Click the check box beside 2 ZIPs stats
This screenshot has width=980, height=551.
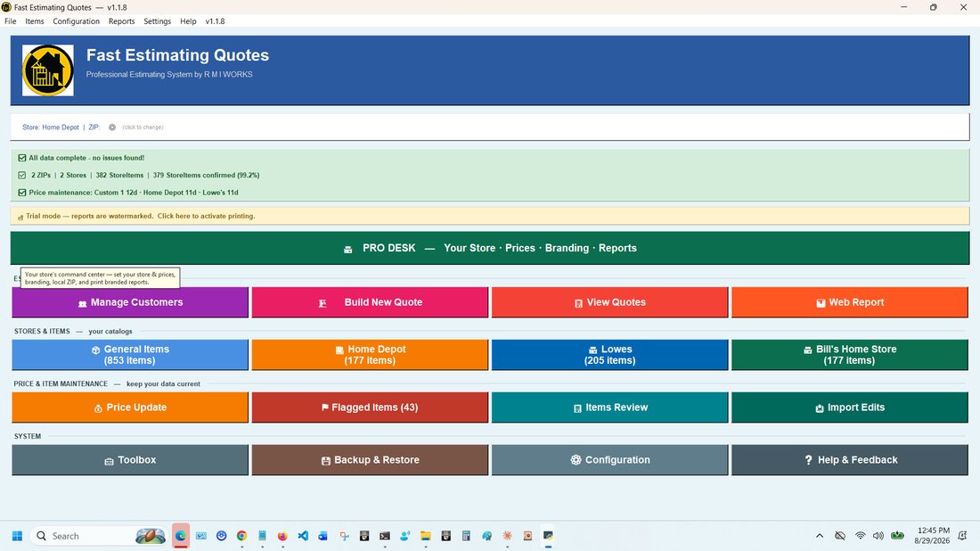(22, 175)
